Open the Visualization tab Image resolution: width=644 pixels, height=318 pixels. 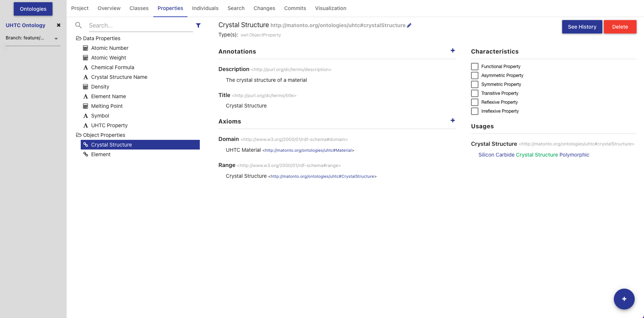point(330,8)
